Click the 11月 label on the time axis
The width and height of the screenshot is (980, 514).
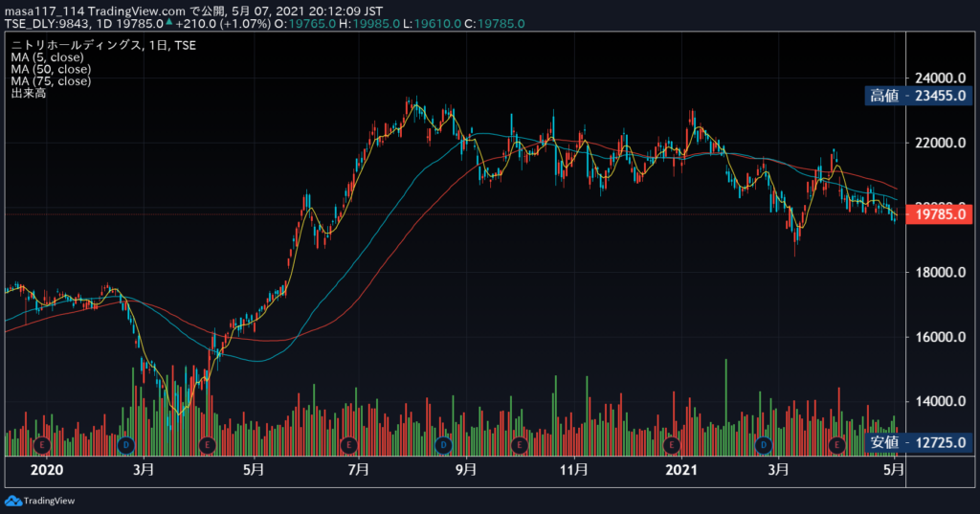574,470
